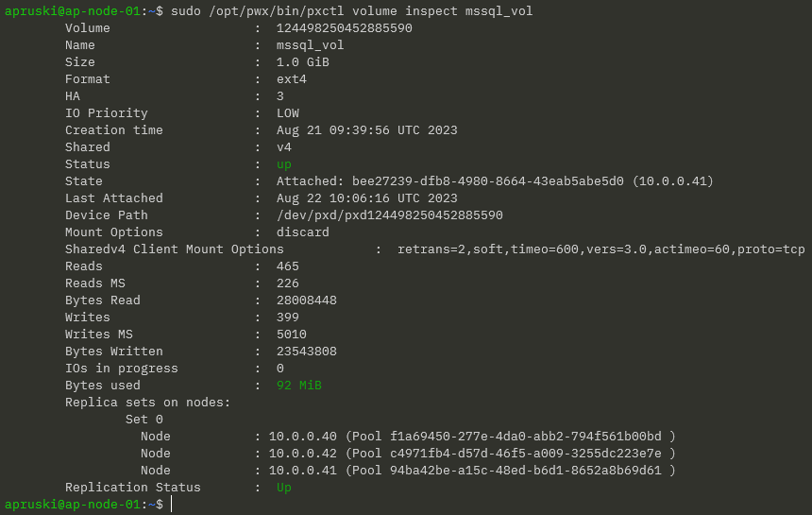The width and height of the screenshot is (812, 515).
Task: Click the IO Priority value LOW
Action: coord(288,113)
